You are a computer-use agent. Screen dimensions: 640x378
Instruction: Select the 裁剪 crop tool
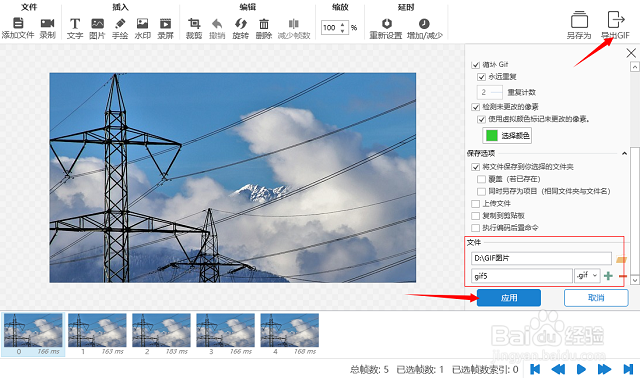(x=194, y=23)
